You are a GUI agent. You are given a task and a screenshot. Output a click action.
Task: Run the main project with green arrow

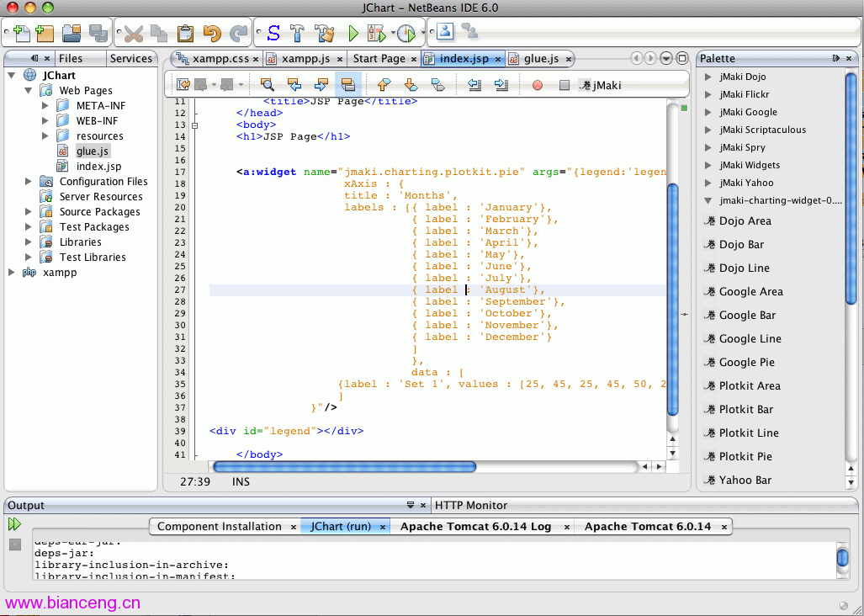click(x=353, y=33)
